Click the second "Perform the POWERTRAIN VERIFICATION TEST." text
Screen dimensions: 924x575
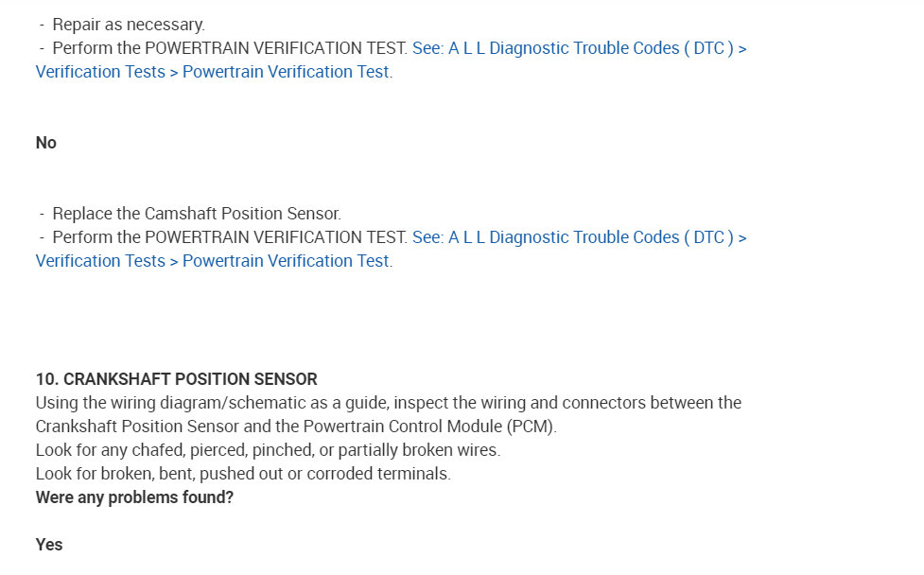(x=230, y=237)
